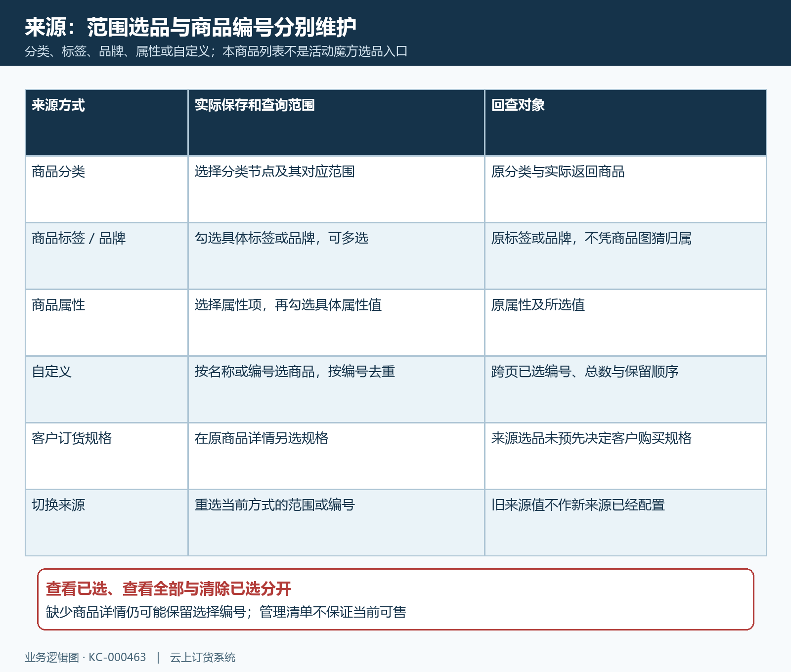Click the red heading 查看已选、查看全部与清除已选分开

pos(169,589)
